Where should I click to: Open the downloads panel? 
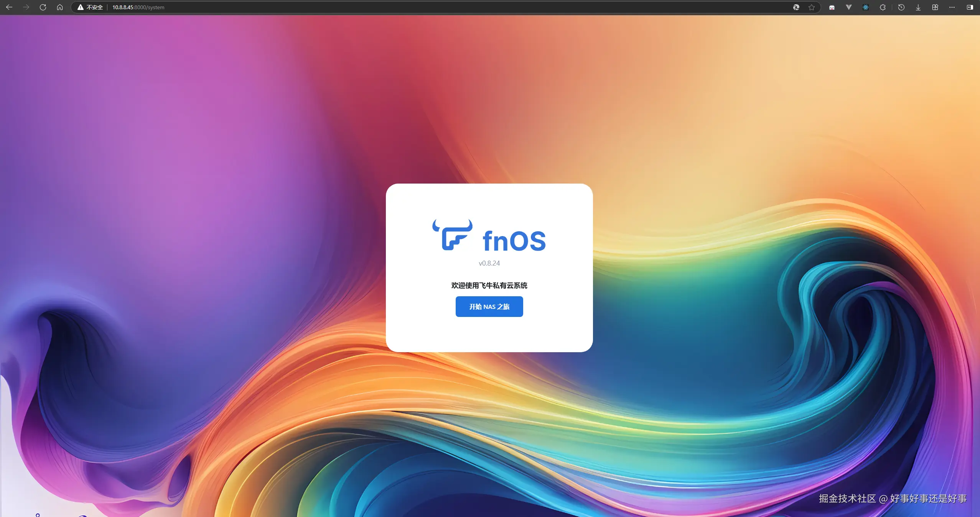pos(918,7)
